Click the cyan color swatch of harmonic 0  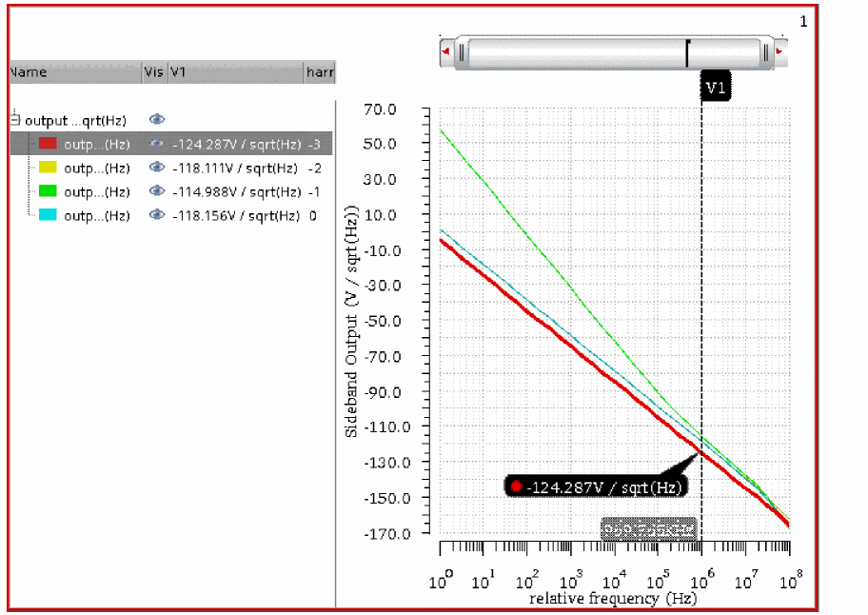click(48, 215)
